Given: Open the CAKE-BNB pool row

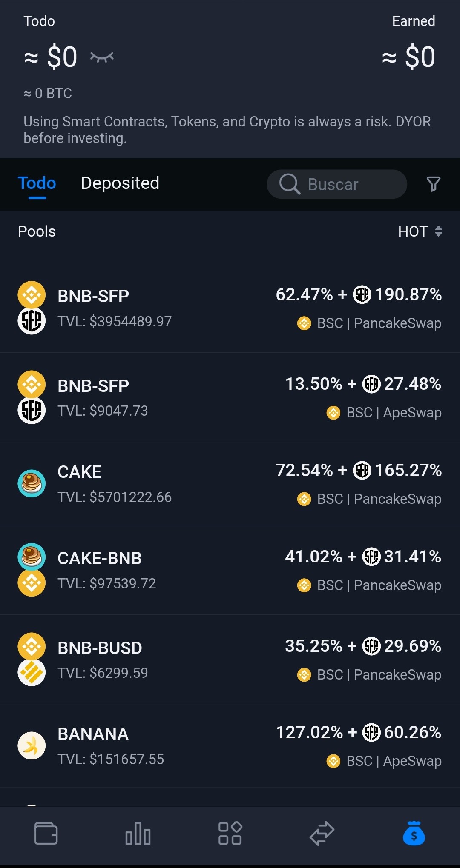Looking at the screenshot, I should pos(230,570).
